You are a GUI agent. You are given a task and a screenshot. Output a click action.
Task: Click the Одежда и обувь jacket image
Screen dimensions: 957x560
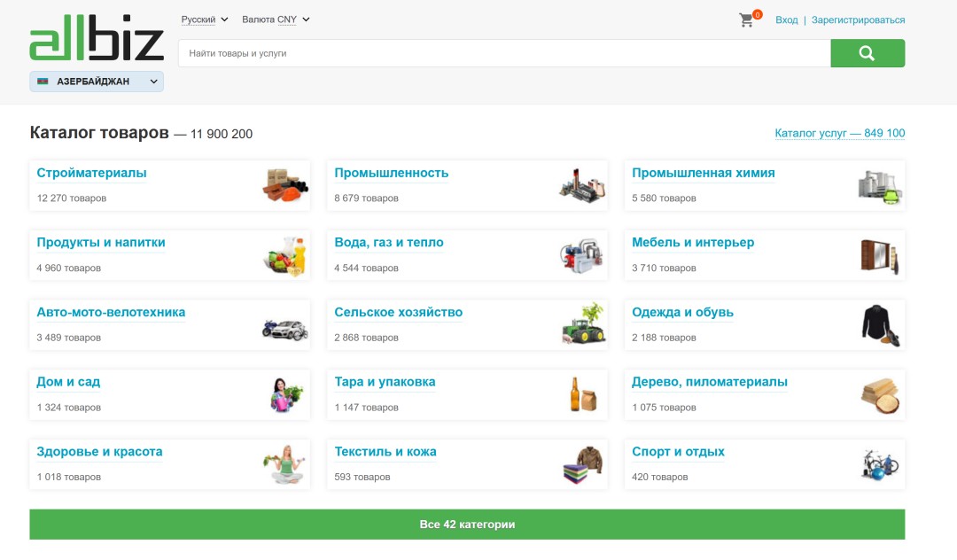(x=881, y=325)
